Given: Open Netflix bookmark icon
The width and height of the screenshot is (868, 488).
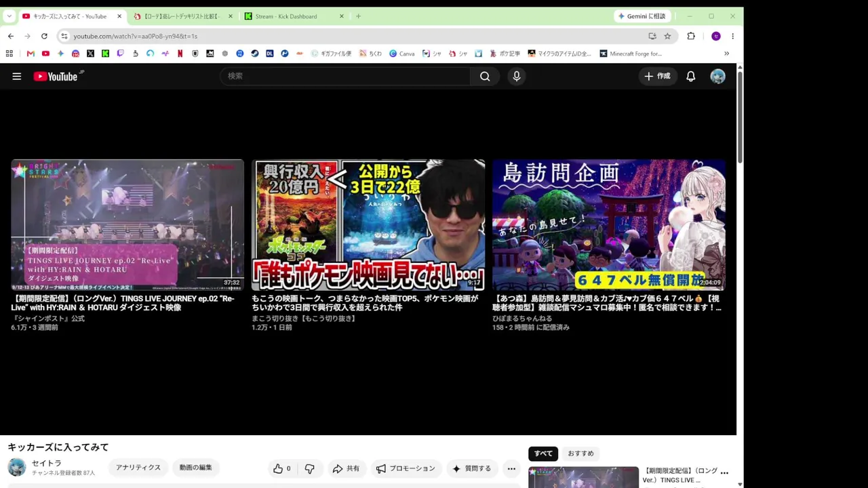Looking at the screenshot, I should click(x=180, y=54).
